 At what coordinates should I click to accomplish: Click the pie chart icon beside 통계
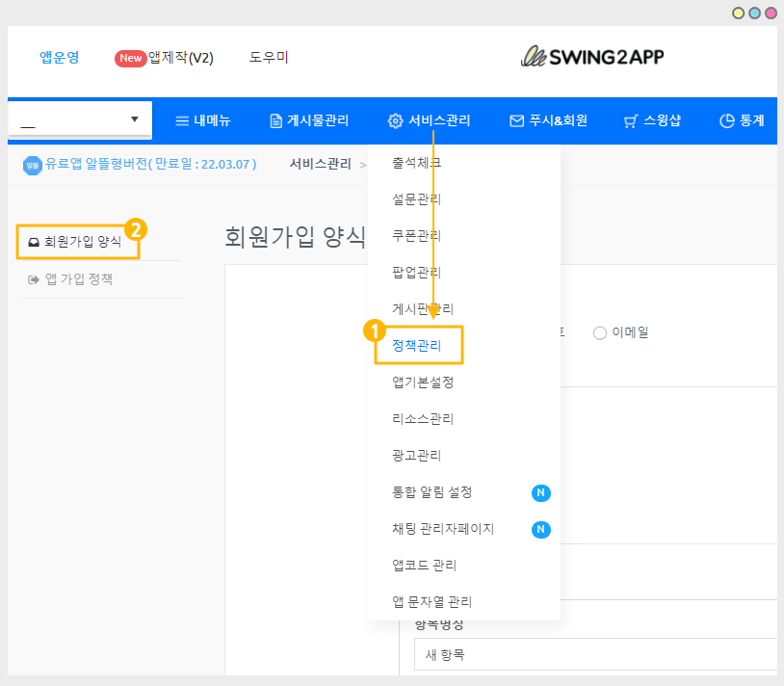click(727, 121)
